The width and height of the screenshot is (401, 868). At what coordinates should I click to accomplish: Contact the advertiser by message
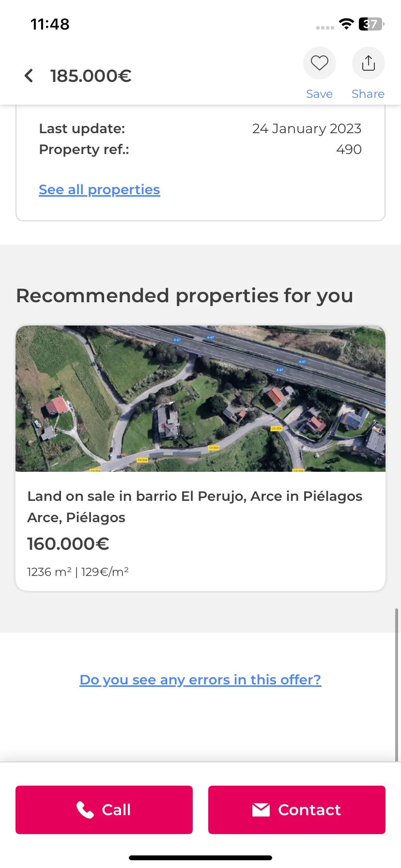[297, 810]
